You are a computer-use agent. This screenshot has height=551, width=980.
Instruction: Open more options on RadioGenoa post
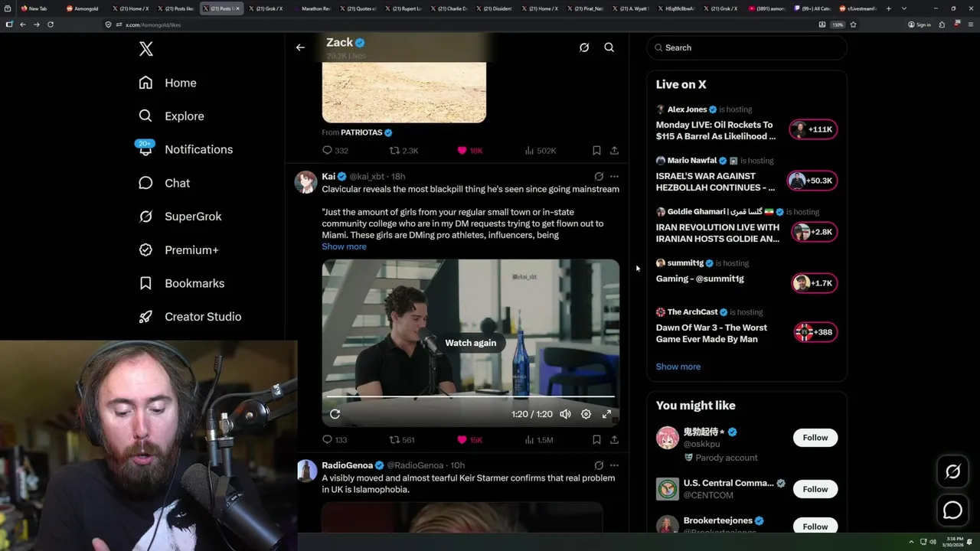pyautogui.click(x=614, y=465)
